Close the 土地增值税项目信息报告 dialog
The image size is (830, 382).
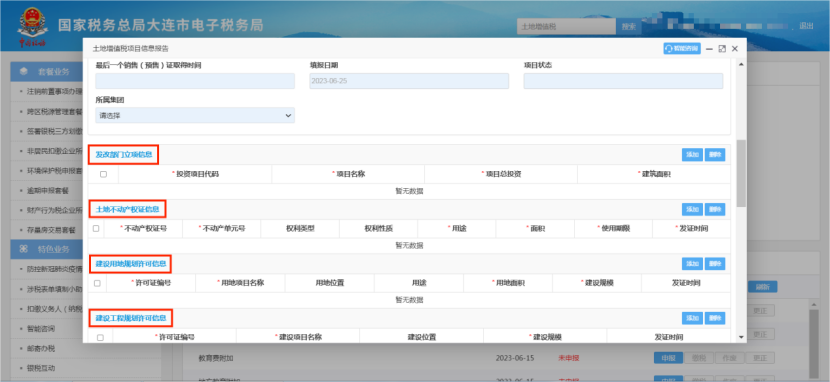pos(735,49)
